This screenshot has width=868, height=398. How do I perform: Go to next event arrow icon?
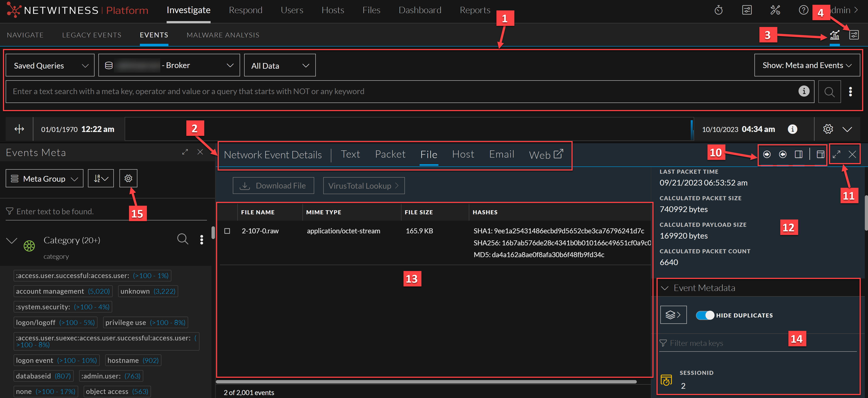767,154
